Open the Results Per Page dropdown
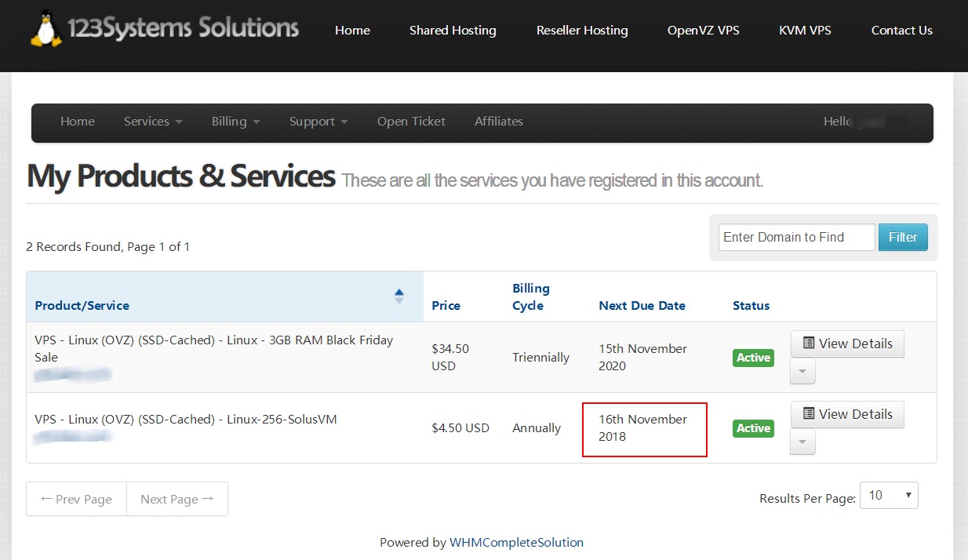Screen dimensions: 968x560 [889, 495]
